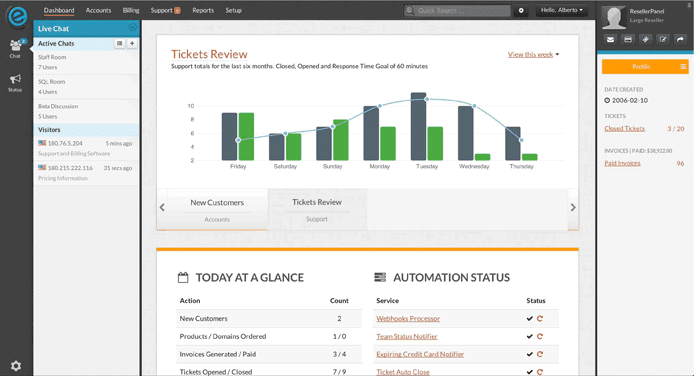Click the edit pencil icon under ResellerPanel
694x376 pixels.
[x=663, y=39]
